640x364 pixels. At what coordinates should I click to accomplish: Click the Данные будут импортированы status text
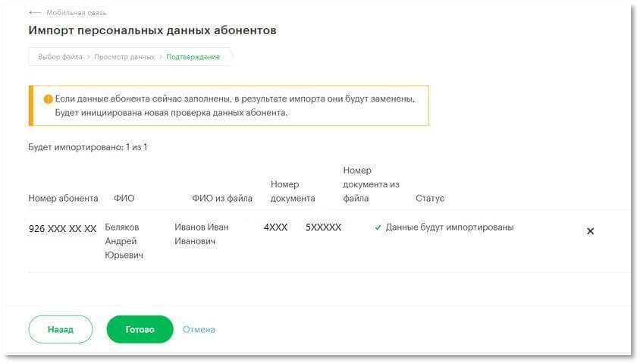coord(450,227)
